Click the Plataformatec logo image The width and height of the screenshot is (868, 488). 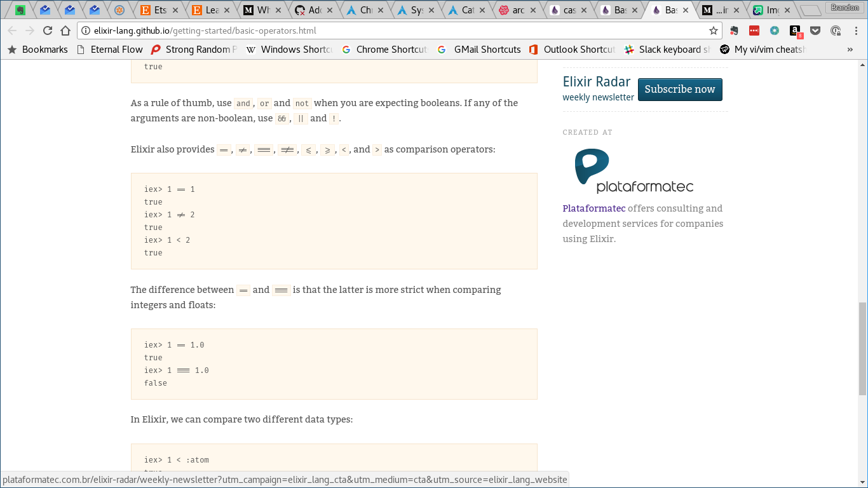(x=634, y=171)
